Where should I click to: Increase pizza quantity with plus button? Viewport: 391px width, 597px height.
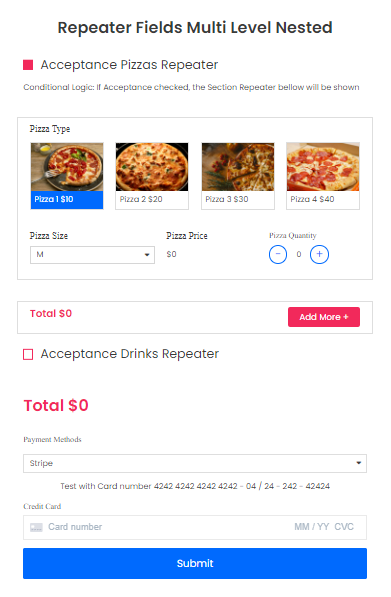click(320, 255)
